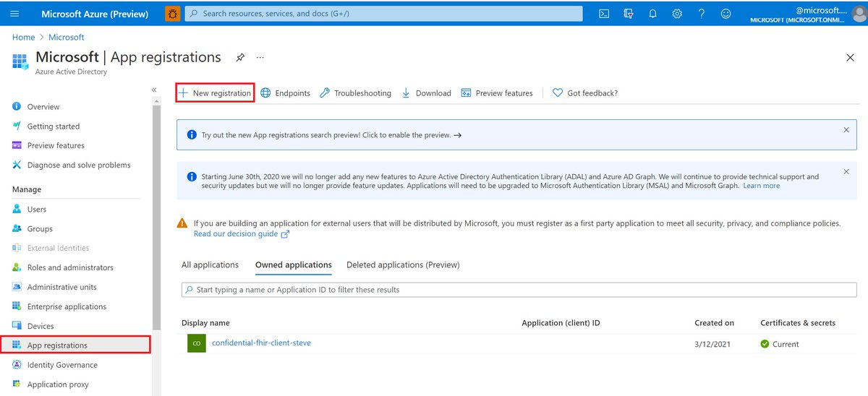Screen dimensions: 868x396
Task: Go to Home breadcrumb
Action: (x=24, y=37)
